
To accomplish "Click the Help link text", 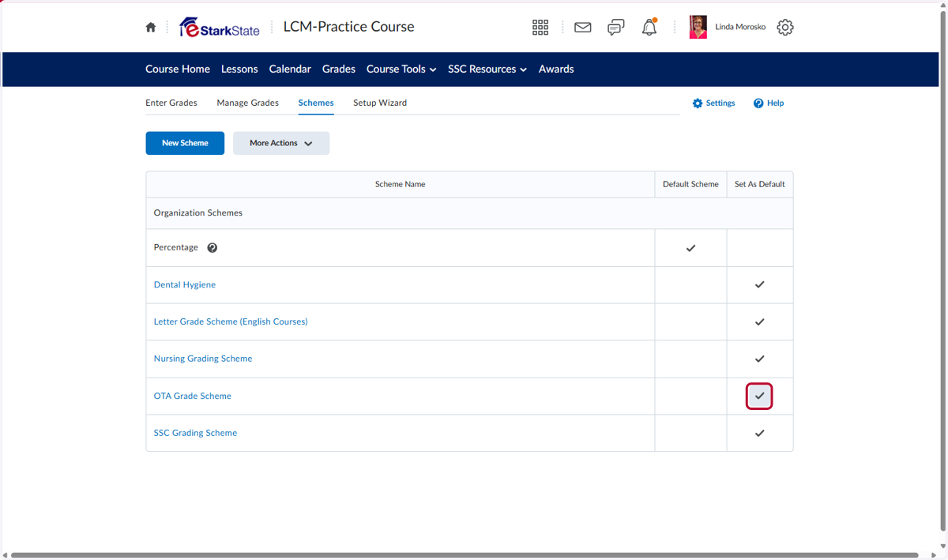I will pos(775,103).
